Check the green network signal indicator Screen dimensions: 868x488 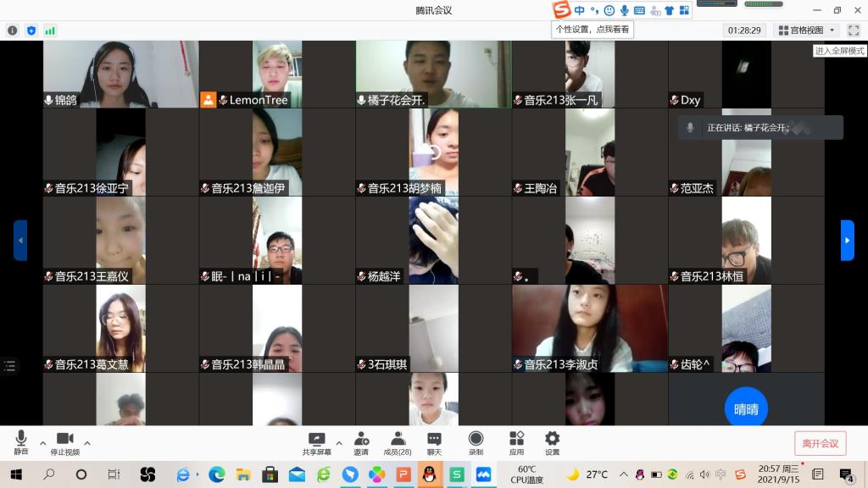tap(50, 30)
